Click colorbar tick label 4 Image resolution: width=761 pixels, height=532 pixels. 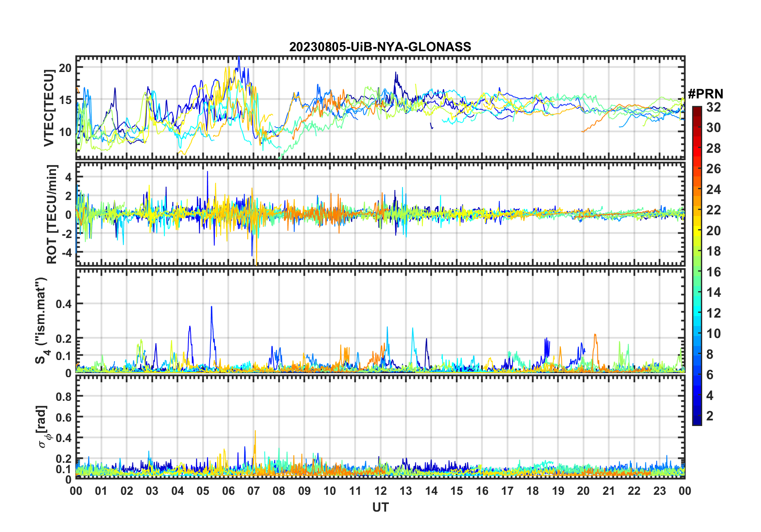[x=710, y=396]
